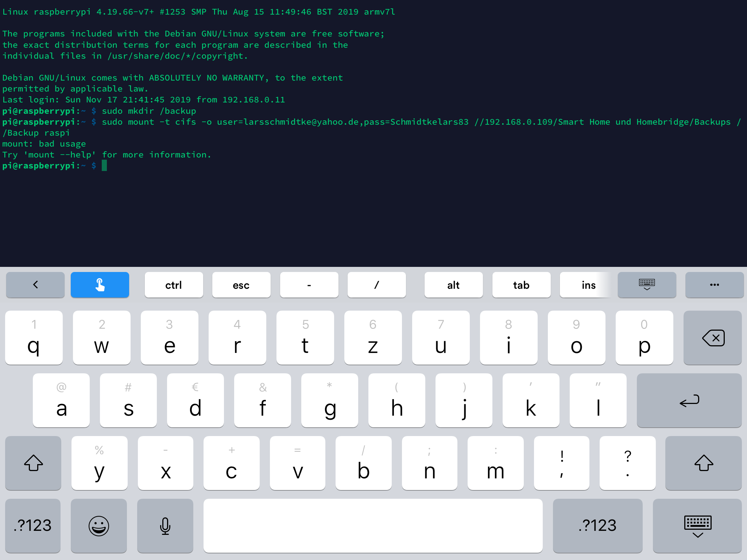Image resolution: width=747 pixels, height=560 pixels.
Task: Open the more options ellipsis button
Action: click(x=714, y=285)
